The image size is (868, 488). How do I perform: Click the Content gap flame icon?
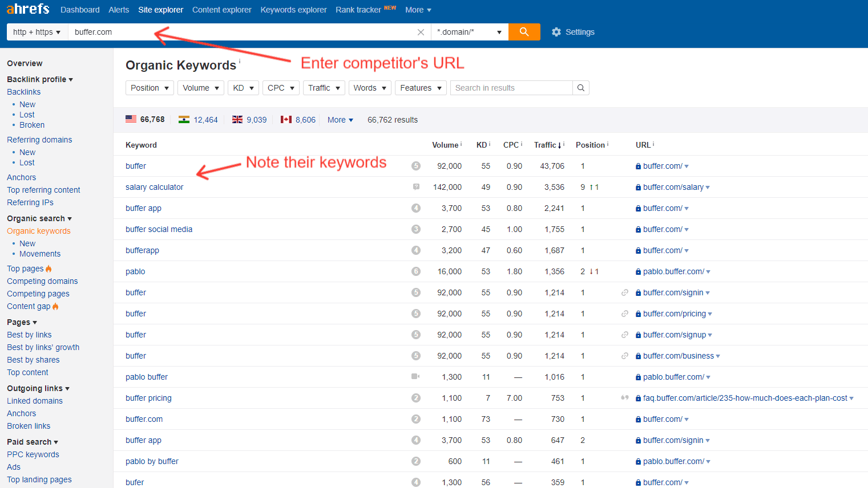click(x=55, y=306)
